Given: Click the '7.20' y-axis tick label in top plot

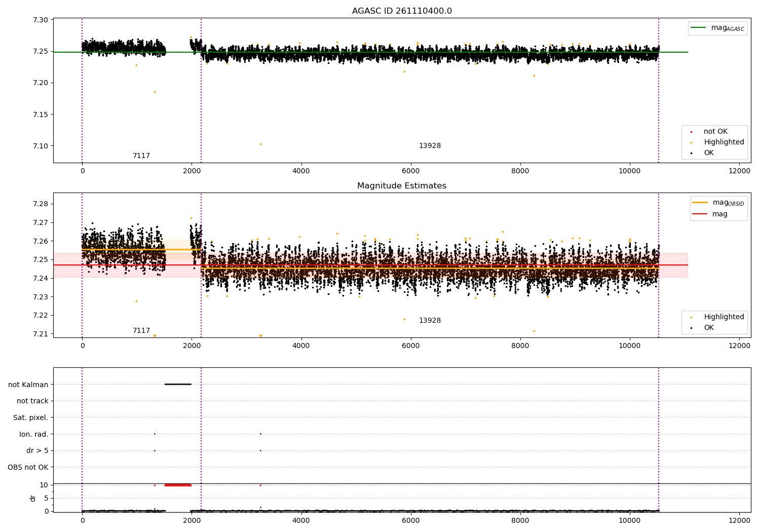Looking at the screenshot, I should tap(41, 83).
